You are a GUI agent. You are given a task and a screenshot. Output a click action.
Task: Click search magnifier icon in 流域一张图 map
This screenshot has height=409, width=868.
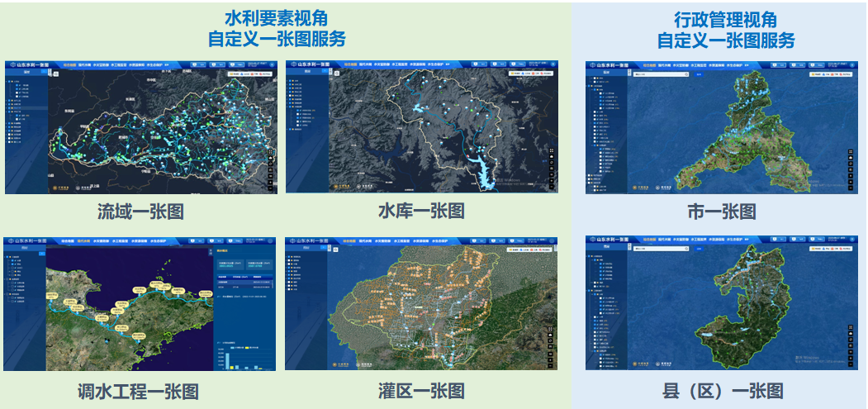(56, 74)
